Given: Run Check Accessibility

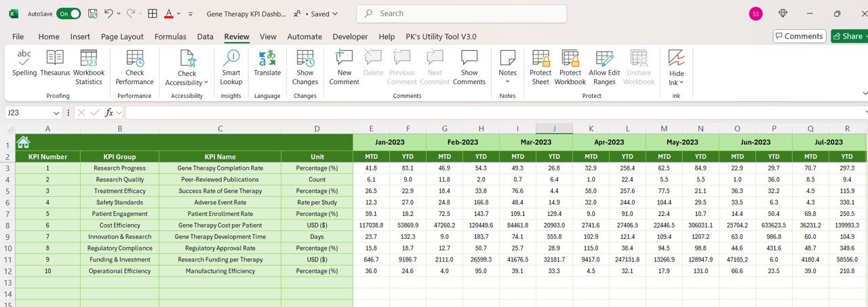Looking at the screenshot, I should [x=187, y=67].
